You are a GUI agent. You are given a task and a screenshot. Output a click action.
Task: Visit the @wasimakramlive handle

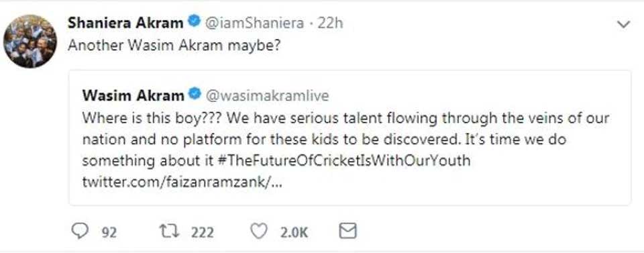[x=266, y=96]
